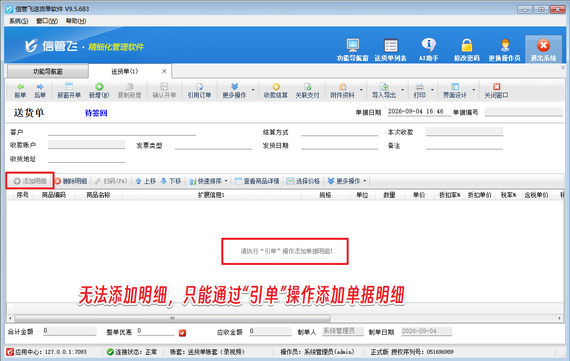The width and height of the screenshot is (570, 361).
Task: Click the green 新增 add icon
Action: [99, 90]
